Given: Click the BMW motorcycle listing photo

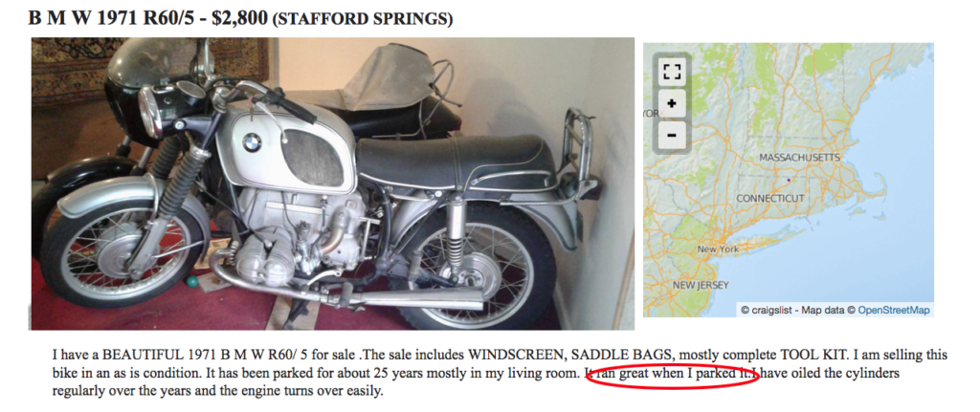Looking at the screenshot, I should point(332,184).
